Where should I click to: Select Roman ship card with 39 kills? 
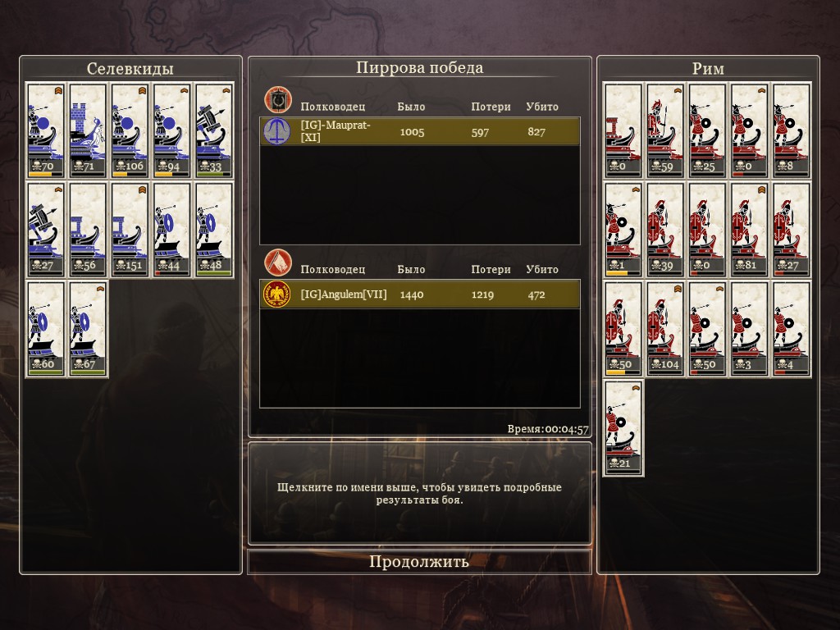[x=664, y=230]
